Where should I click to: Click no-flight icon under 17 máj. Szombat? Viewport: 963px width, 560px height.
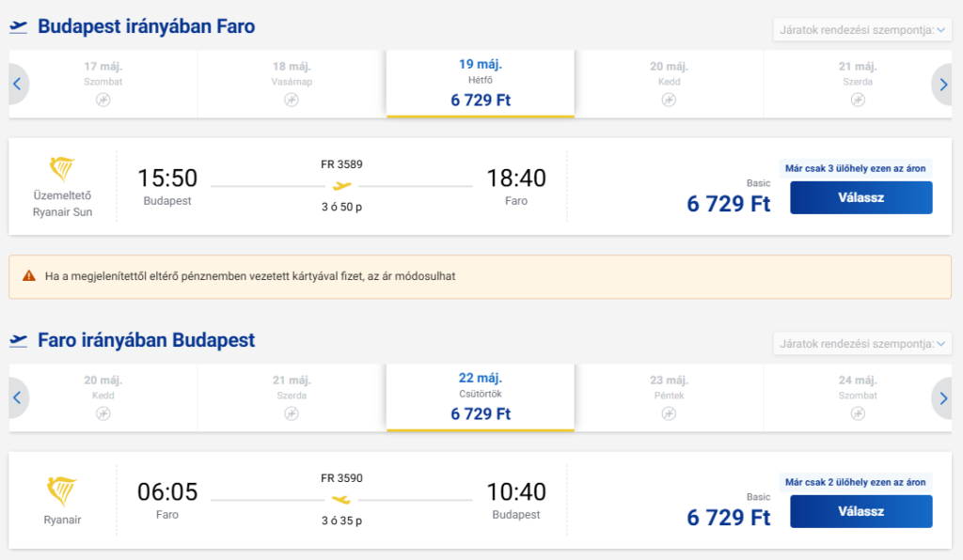coord(103,100)
